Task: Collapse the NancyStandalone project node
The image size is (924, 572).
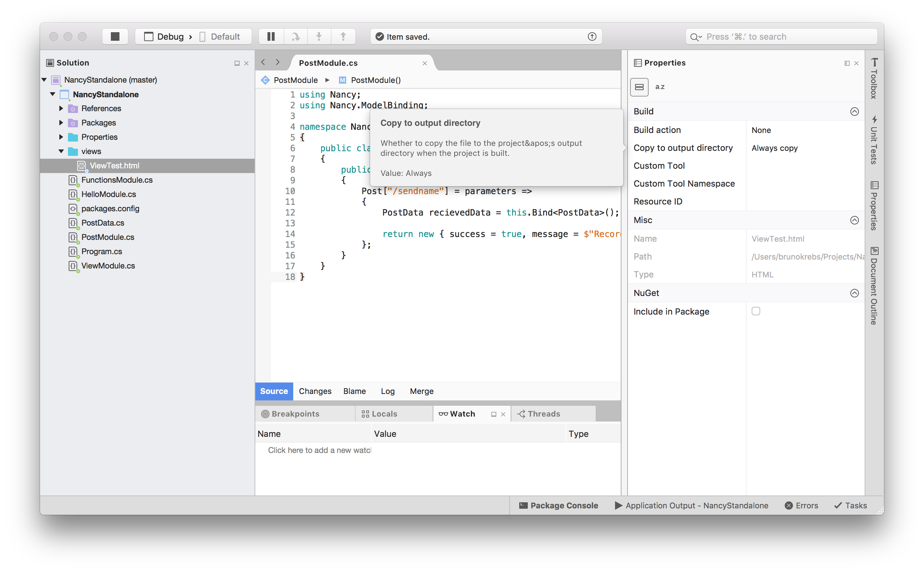Action: [x=53, y=94]
